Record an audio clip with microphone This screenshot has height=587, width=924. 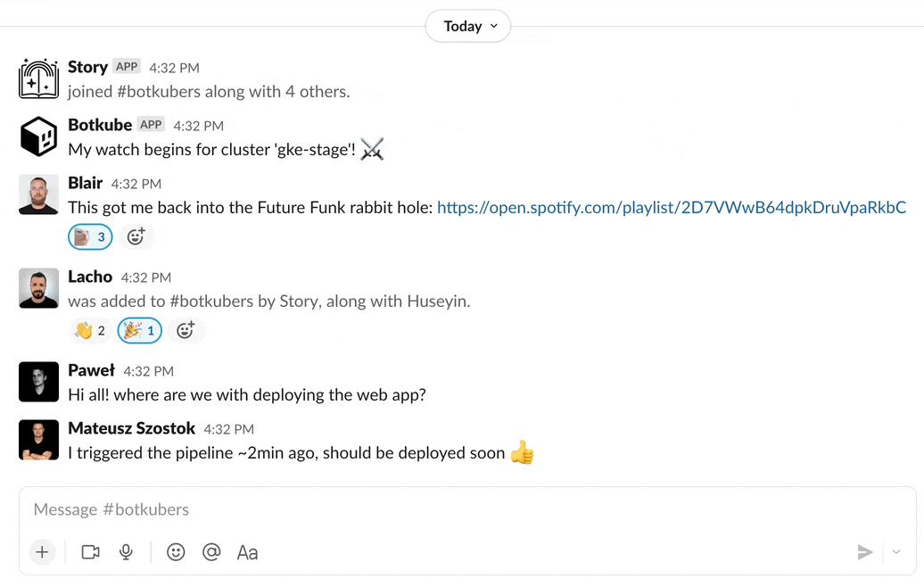pos(127,552)
